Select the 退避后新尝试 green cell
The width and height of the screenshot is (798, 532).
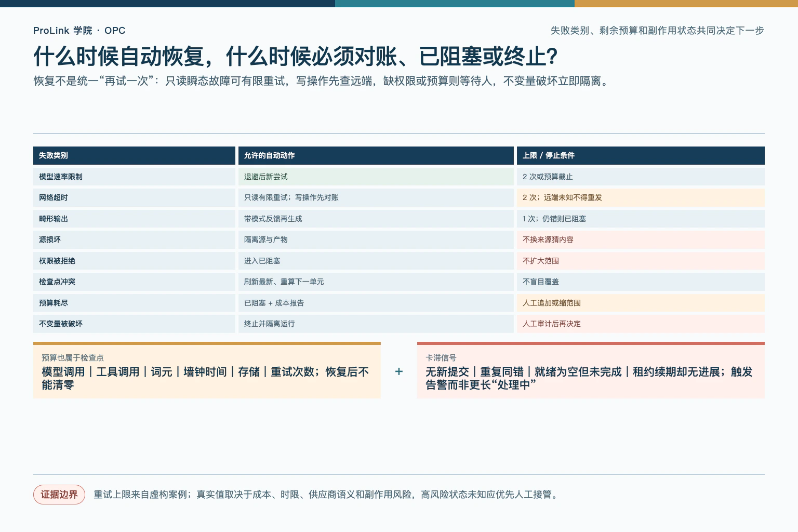click(376, 177)
